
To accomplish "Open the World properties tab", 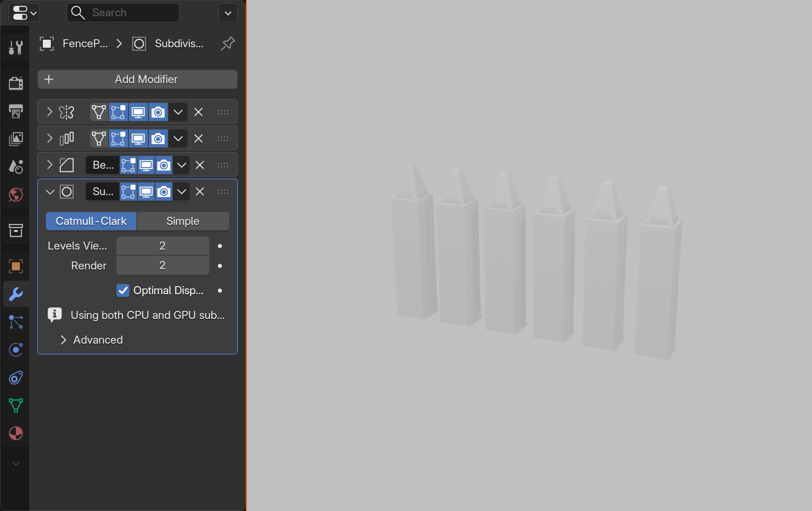I will (16, 194).
